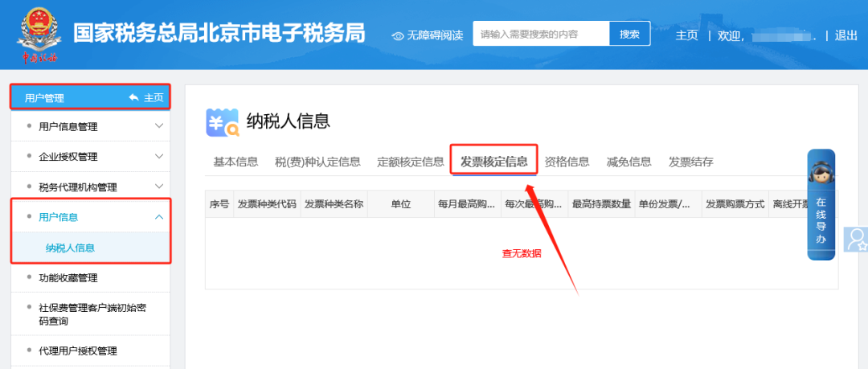
Task: Switch to the 减免信息 tab
Action: click(x=628, y=162)
